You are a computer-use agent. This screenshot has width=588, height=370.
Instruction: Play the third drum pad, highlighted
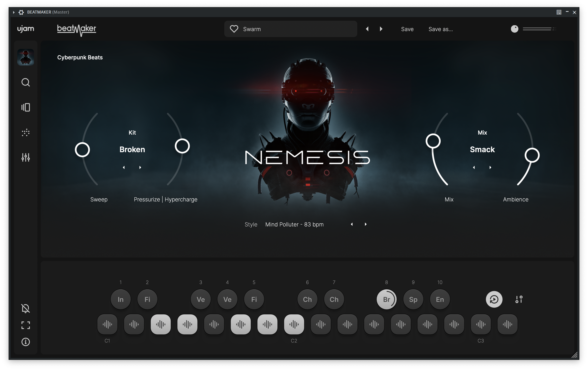(x=161, y=325)
